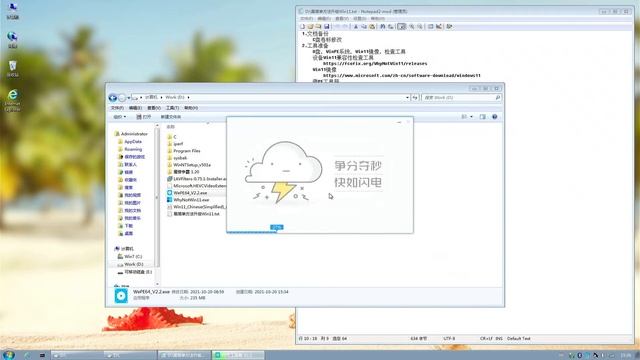Select Win7 (C:) drive in navigation tree

click(130, 256)
